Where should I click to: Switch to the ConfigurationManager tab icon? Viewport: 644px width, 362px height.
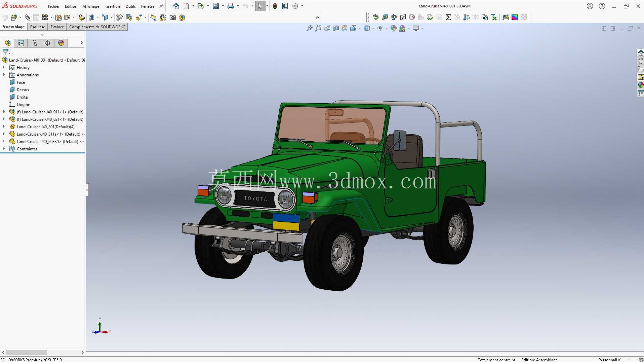(x=34, y=43)
